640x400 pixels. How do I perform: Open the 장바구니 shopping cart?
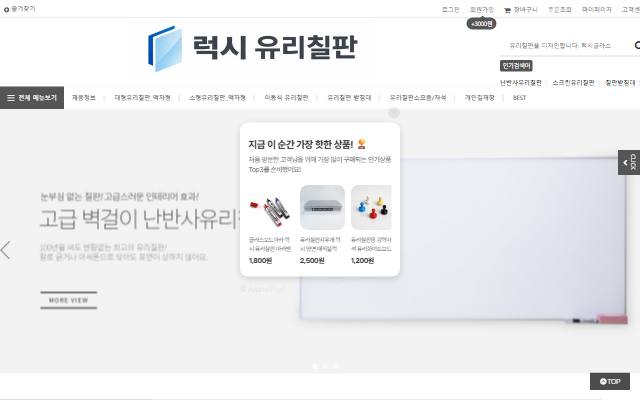coord(521,9)
